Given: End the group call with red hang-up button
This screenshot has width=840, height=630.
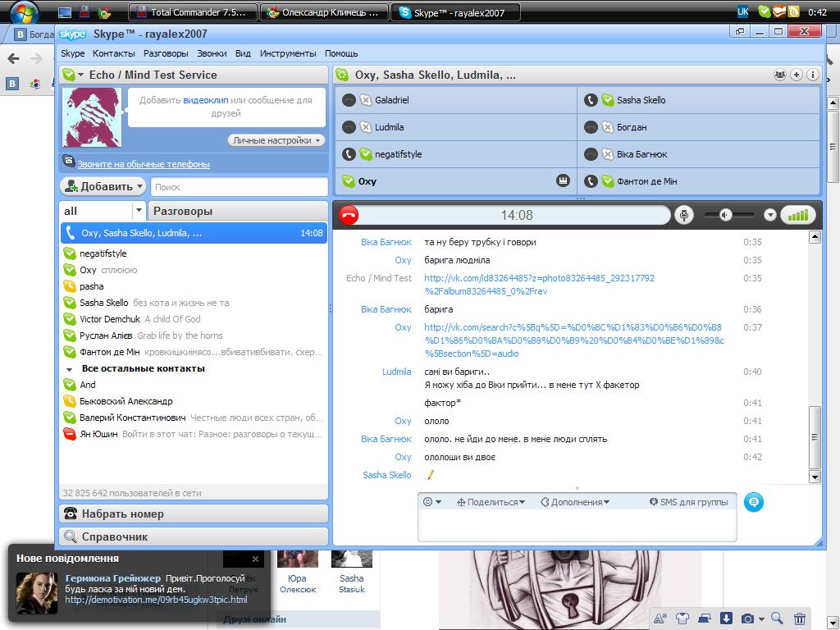Looking at the screenshot, I should pos(349,216).
